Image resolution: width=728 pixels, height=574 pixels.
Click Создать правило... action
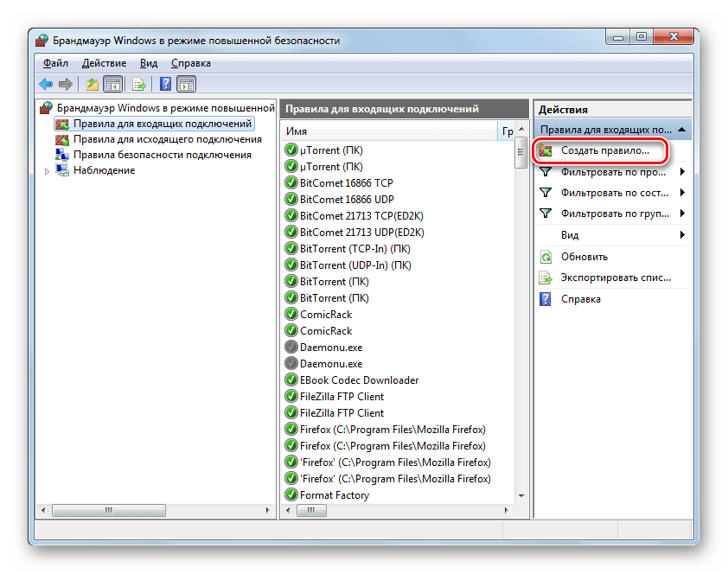click(605, 150)
